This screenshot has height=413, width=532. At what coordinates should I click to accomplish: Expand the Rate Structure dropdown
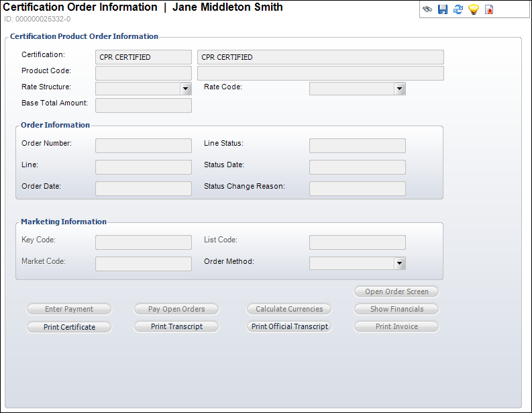186,89
